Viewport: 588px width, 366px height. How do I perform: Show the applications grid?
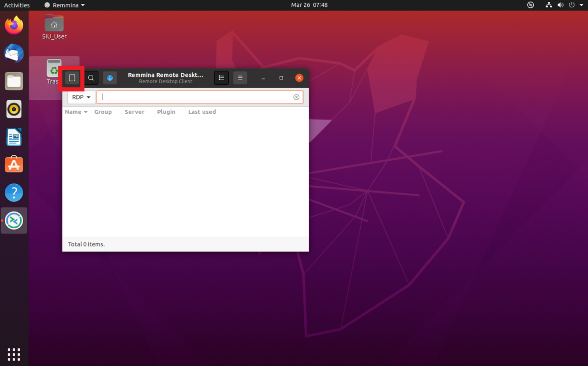click(x=14, y=354)
